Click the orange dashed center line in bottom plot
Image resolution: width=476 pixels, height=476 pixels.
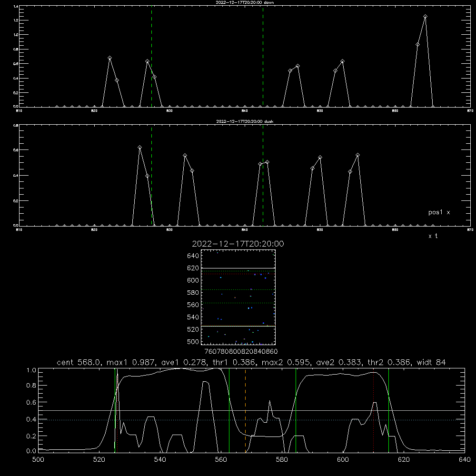point(245,410)
